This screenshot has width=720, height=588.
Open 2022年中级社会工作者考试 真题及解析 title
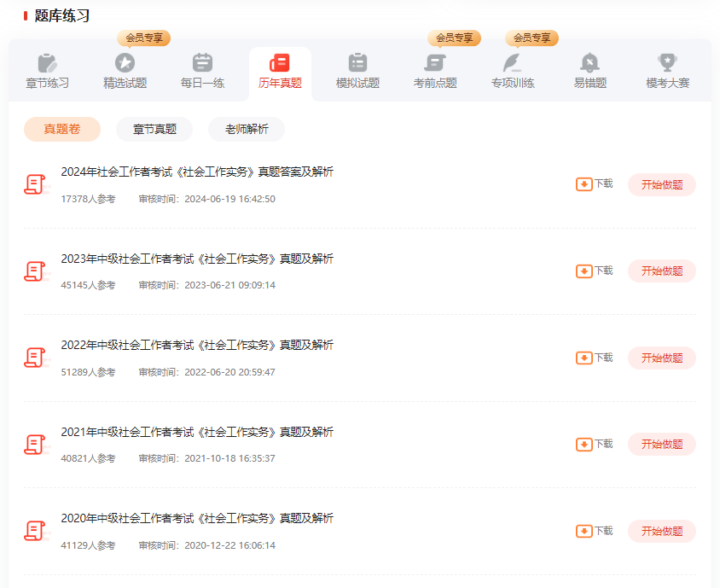click(x=197, y=345)
